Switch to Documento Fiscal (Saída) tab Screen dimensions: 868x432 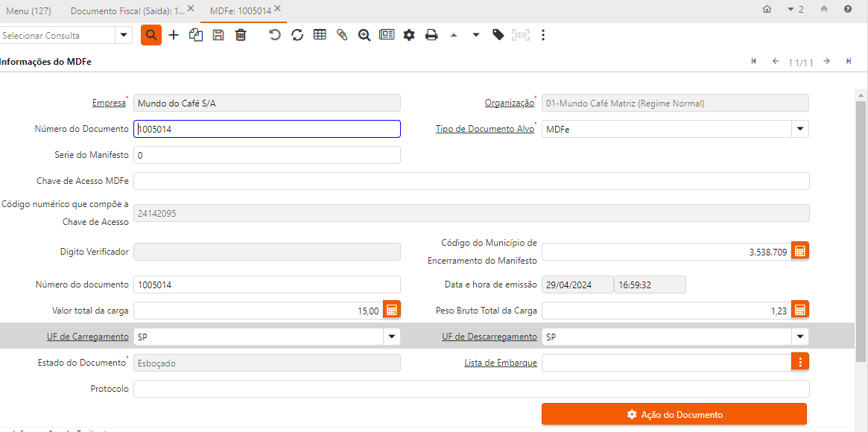pos(127,10)
